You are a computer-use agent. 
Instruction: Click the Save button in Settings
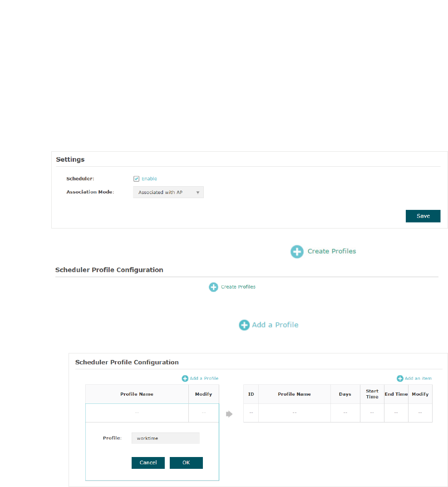coord(423,216)
